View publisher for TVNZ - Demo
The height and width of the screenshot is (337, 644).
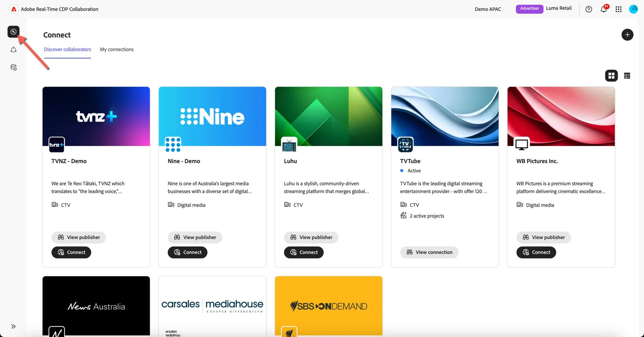[x=79, y=237]
